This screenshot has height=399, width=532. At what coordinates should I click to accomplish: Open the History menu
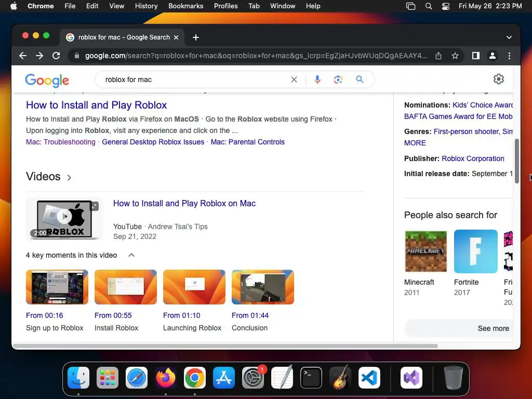146,6
